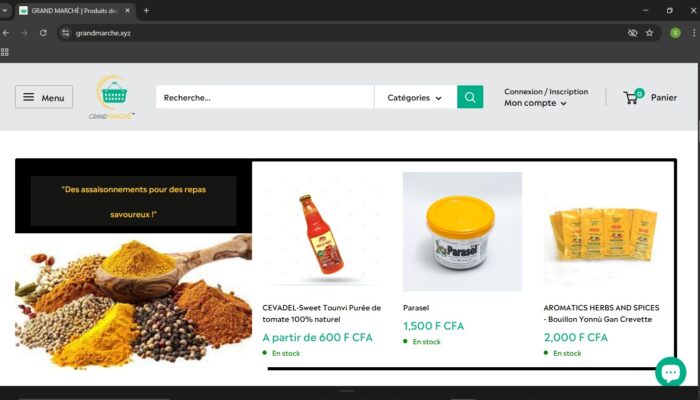The image size is (700, 400).
Task: Expand the Catégories dropdown
Action: [x=415, y=97]
